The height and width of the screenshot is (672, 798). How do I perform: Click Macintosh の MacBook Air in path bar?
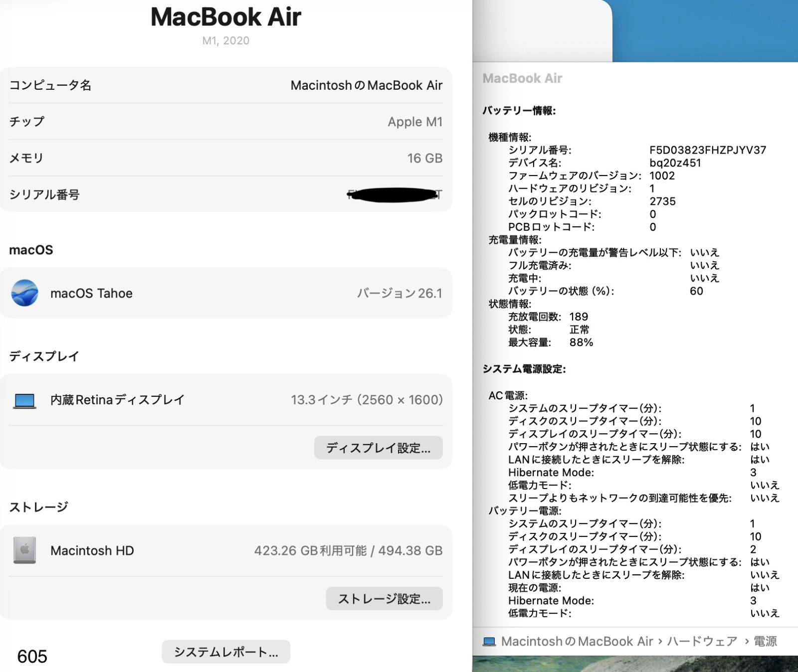pyautogui.click(x=577, y=642)
